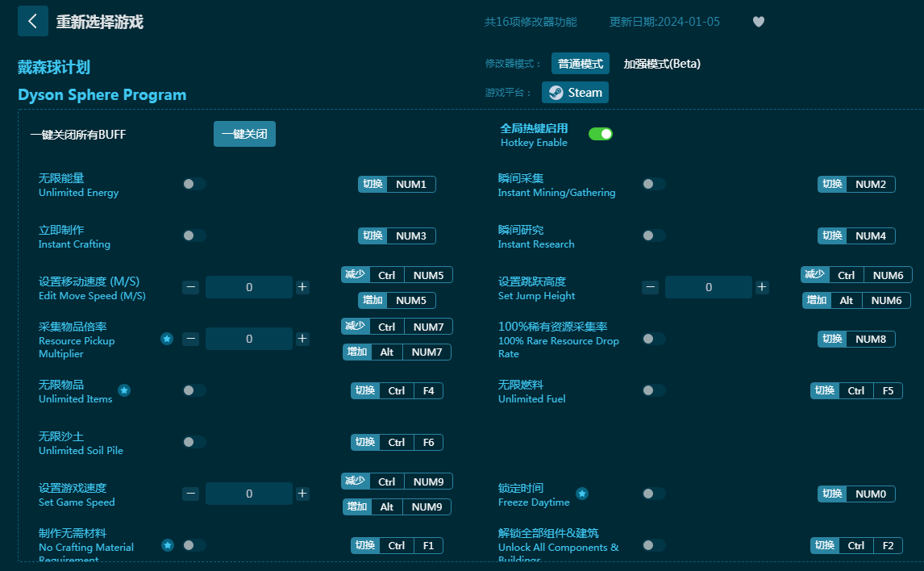This screenshot has width=924, height=571.
Task: Toggle Unlimited Soil Pile switch
Action: click(194, 442)
